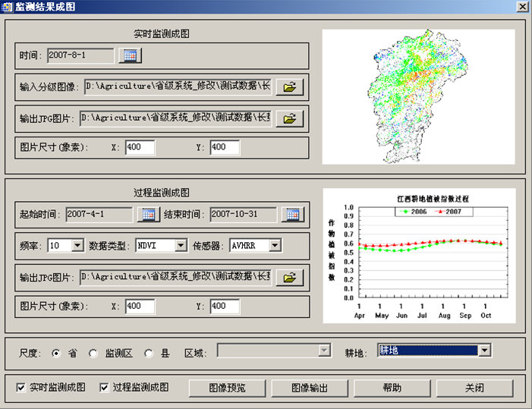Open calendar picker for 起始时间
This screenshot has width=532, height=409.
coord(148,214)
